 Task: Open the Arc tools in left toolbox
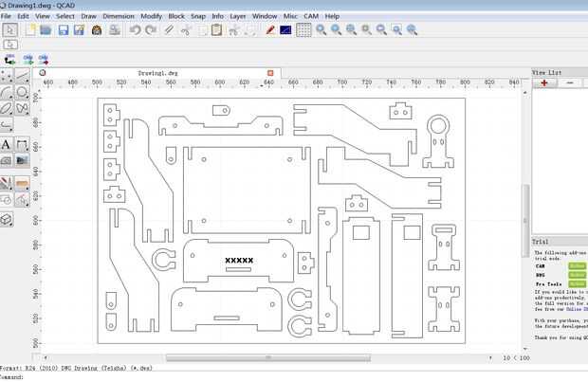[7, 92]
